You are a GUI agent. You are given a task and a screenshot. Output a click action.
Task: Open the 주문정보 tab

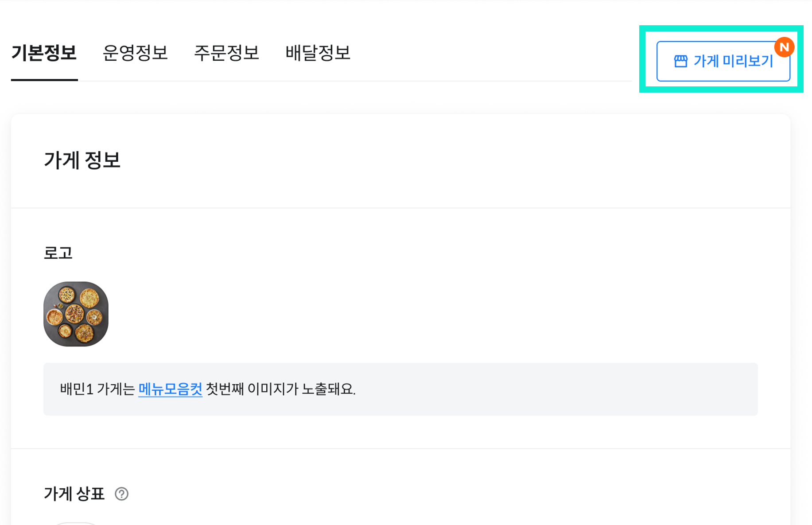coord(226,53)
